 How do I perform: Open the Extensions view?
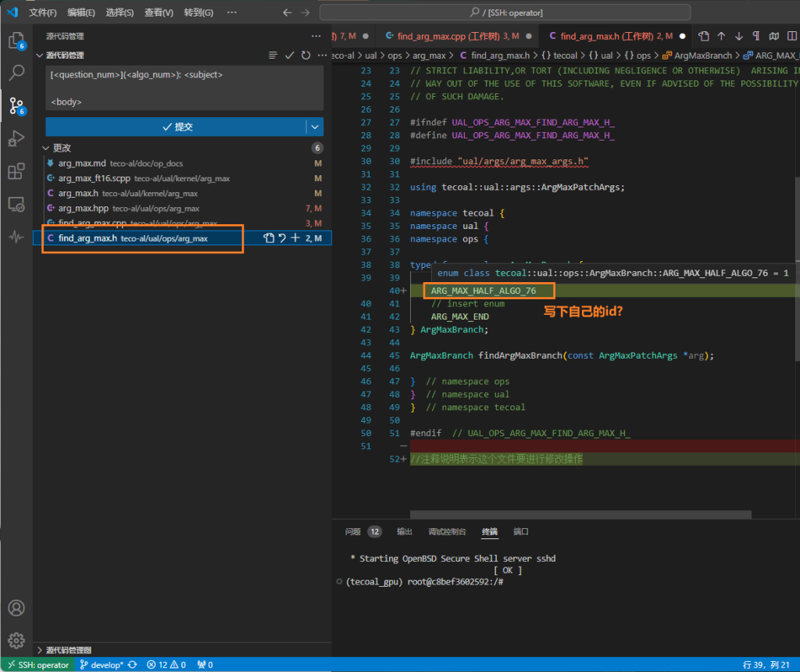tap(16, 171)
